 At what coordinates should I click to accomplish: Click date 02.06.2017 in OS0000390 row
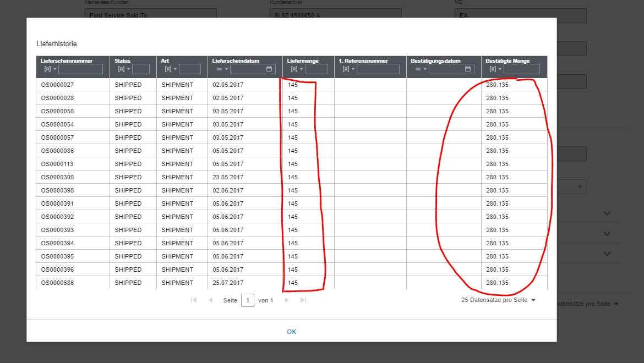point(228,190)
